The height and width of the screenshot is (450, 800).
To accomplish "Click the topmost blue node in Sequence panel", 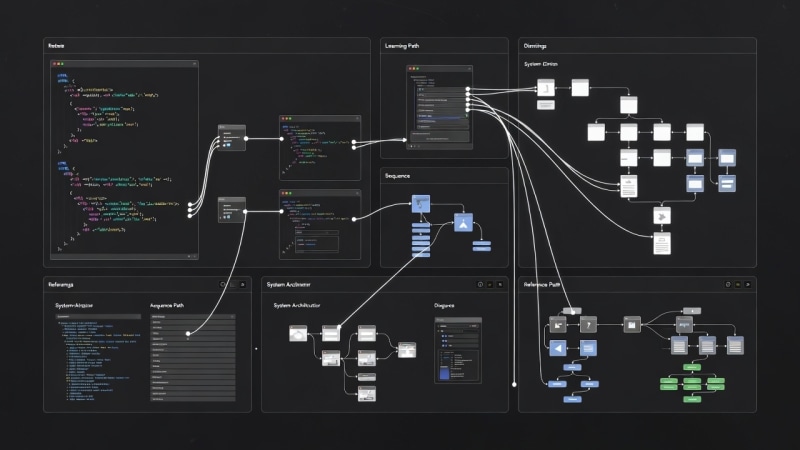I will [420, 203].
